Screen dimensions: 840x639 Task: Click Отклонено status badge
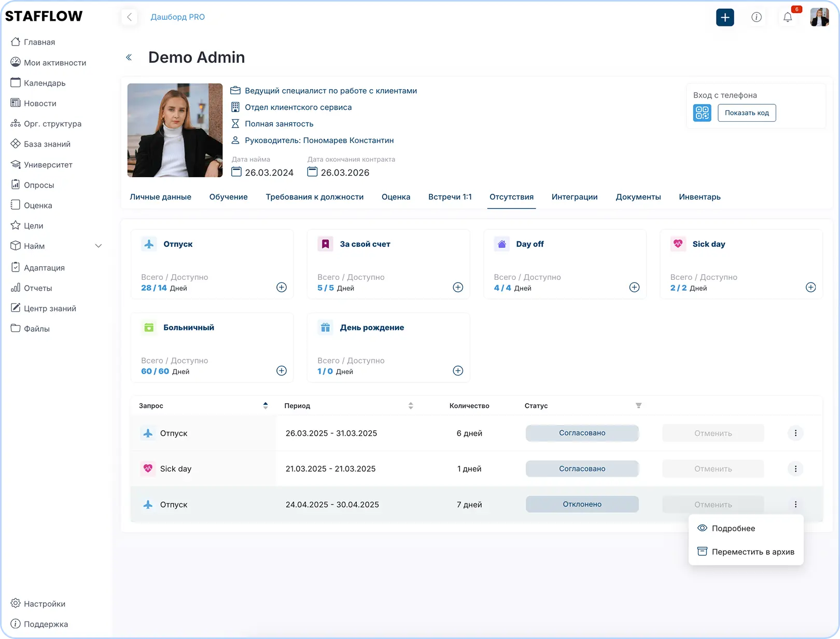coord(582,504)
